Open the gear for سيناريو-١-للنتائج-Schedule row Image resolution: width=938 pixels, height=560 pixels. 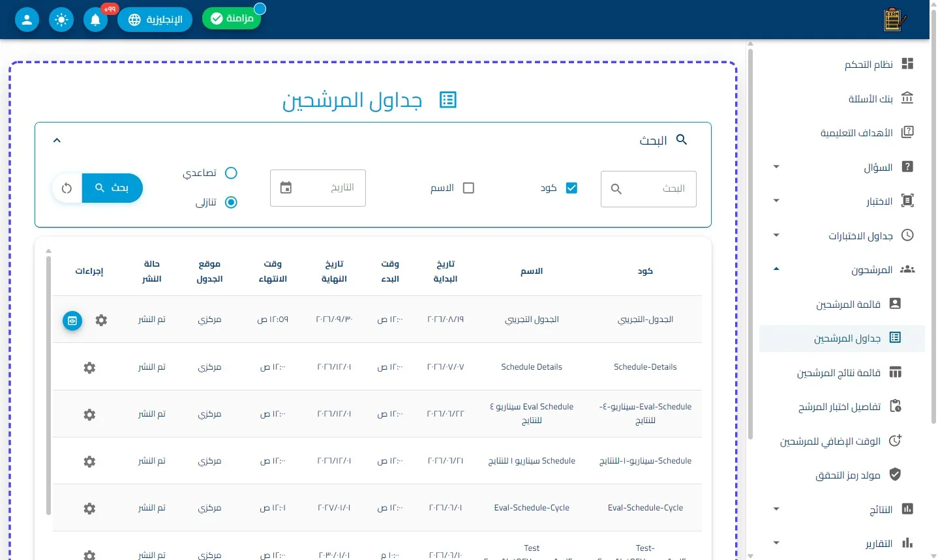89,462
